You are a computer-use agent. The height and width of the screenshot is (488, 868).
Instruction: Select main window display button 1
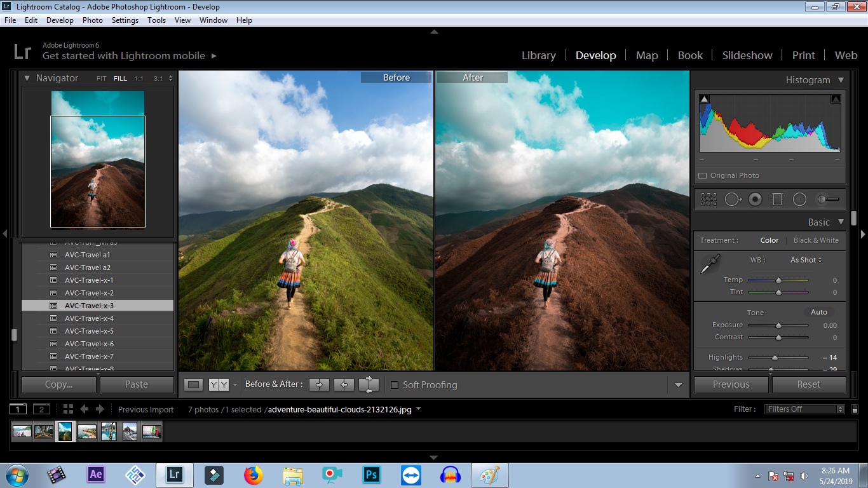(x=18, y=409)
